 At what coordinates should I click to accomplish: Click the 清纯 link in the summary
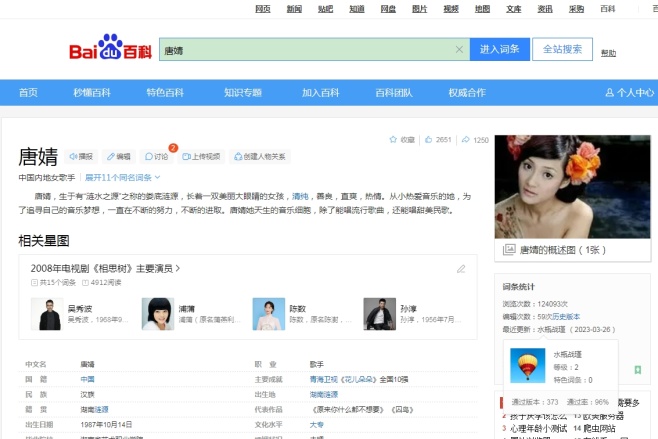coord(300,196)
